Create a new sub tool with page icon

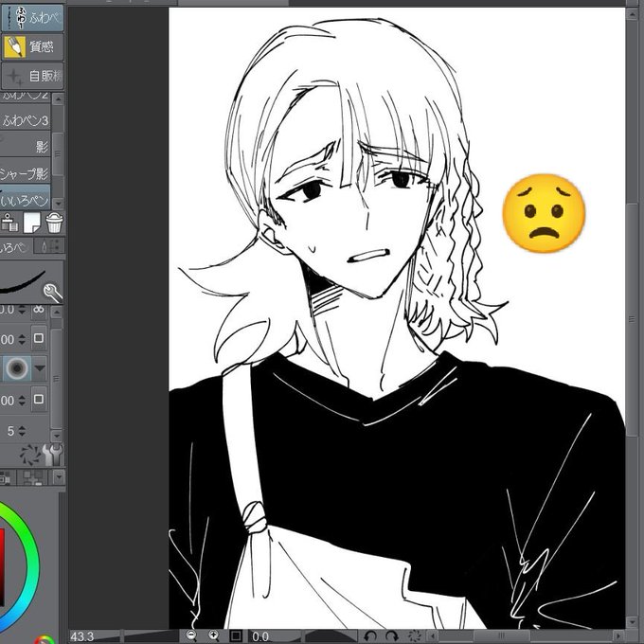[32, 223]
